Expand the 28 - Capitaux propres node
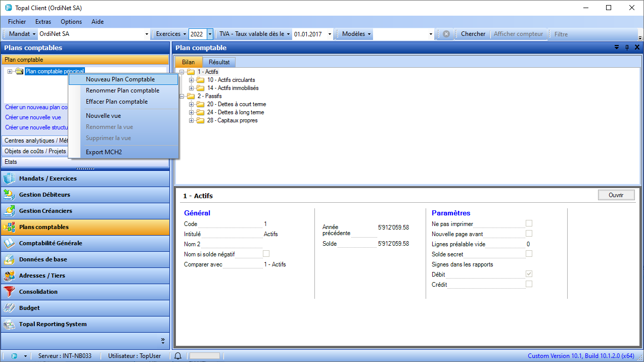Viewport: 644px width, 362px height. pos(192,120)
